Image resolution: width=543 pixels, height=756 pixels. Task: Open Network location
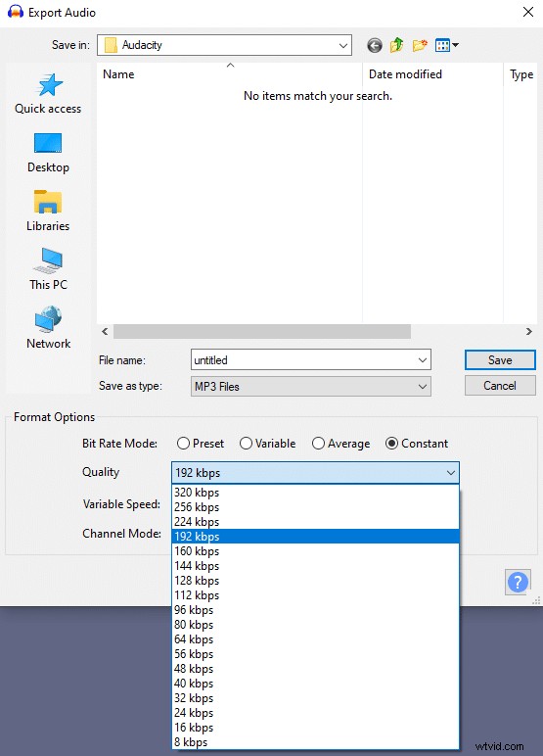(48, 328)
